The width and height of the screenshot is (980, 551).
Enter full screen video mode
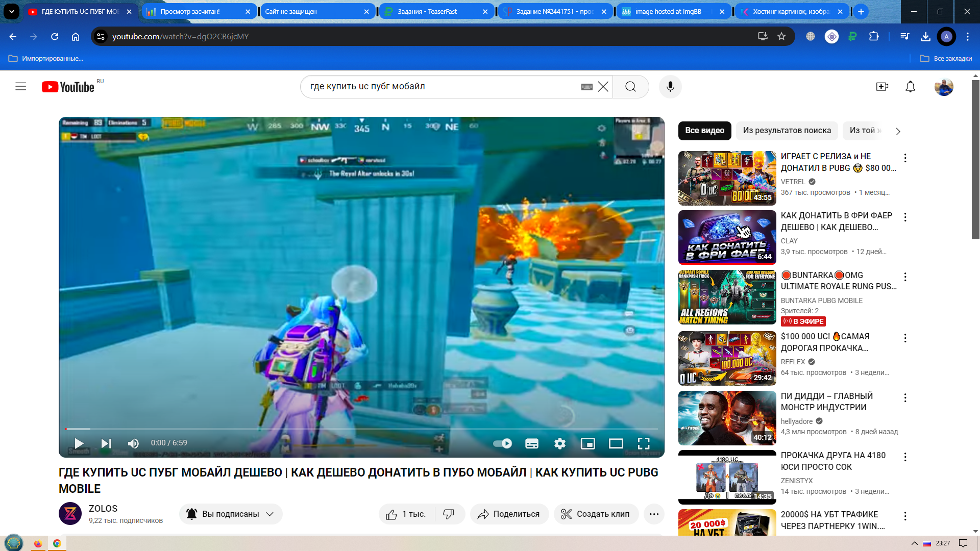[x=644, y=443]
